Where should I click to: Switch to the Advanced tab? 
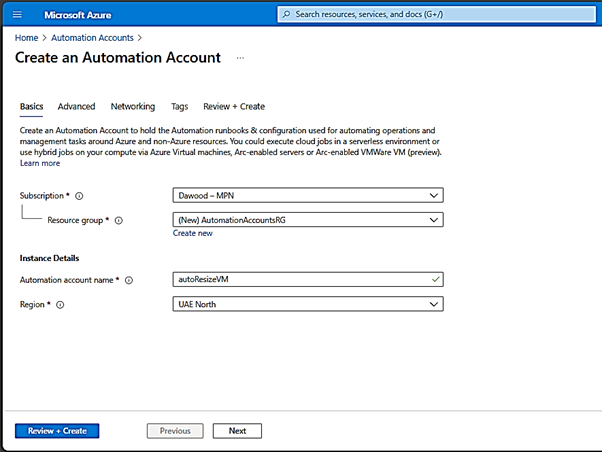(76, 106)
